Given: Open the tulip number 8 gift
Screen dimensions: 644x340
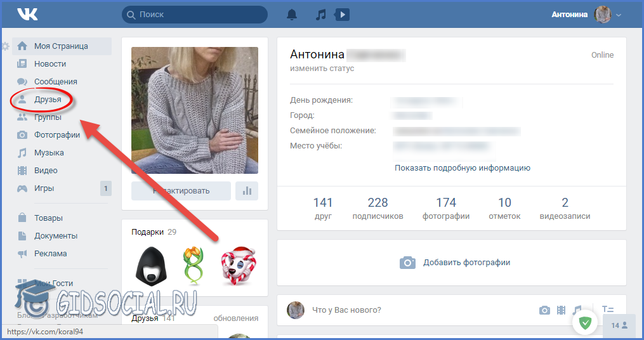Looking at the screenshot, I should 193,266.
